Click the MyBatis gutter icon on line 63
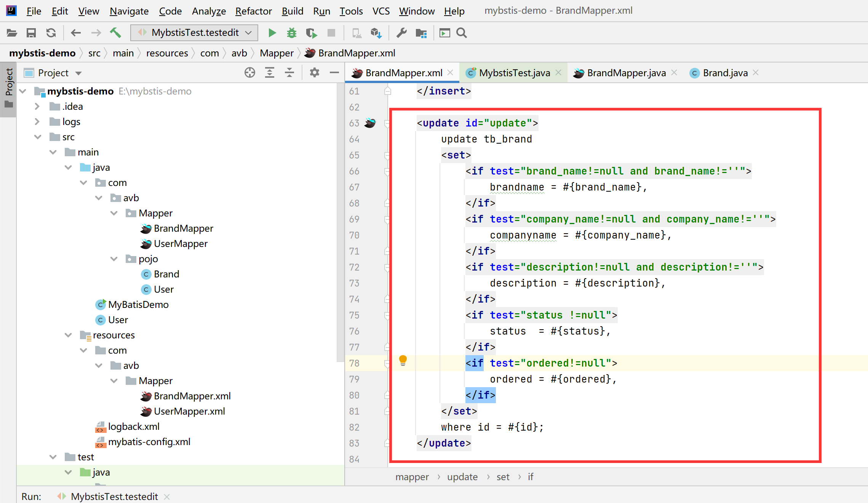868x503 pixels. (370, 123)
